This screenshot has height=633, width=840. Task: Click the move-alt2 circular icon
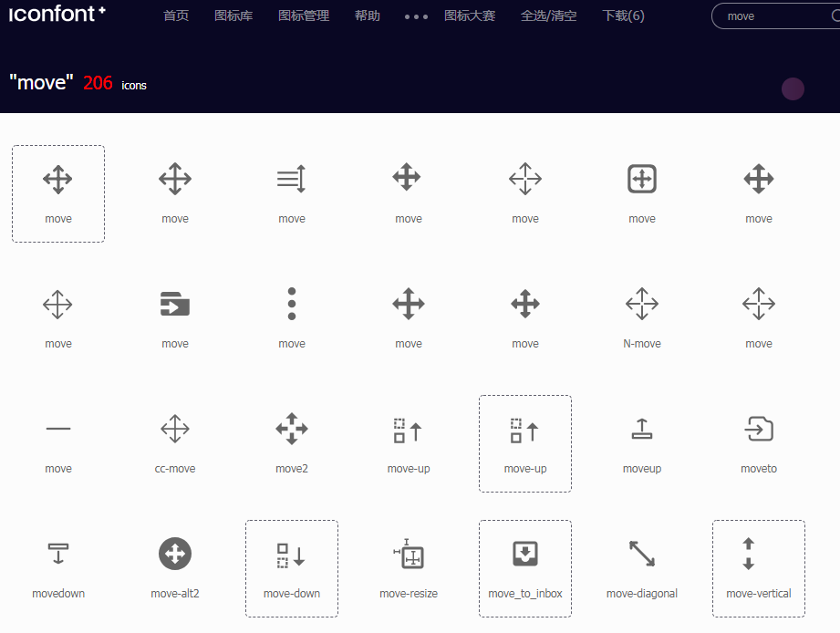[175, 554]
